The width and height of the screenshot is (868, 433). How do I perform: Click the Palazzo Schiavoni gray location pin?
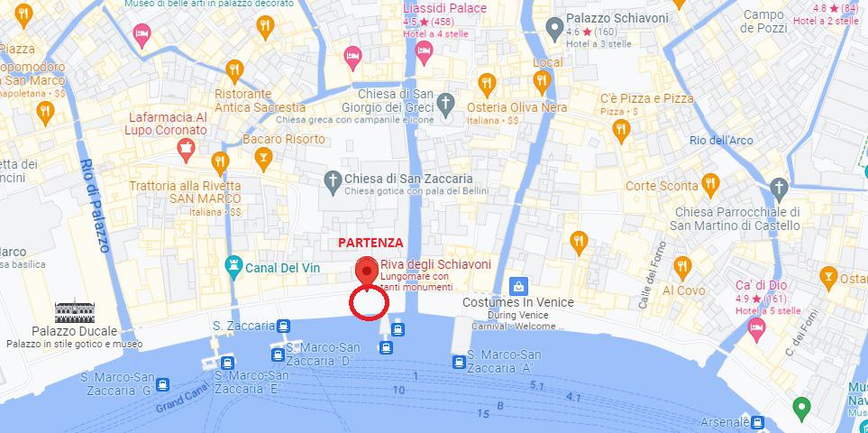554,30
